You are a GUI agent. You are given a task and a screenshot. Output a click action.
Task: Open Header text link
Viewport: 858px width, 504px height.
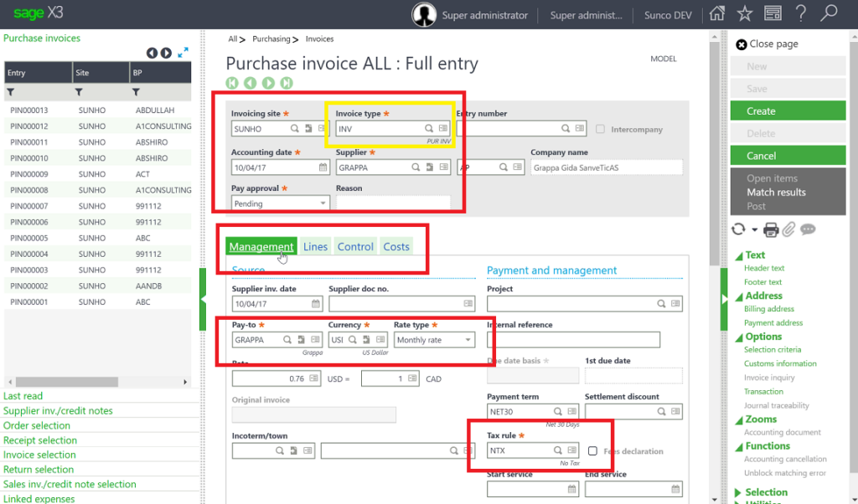[x=764, y=268]
